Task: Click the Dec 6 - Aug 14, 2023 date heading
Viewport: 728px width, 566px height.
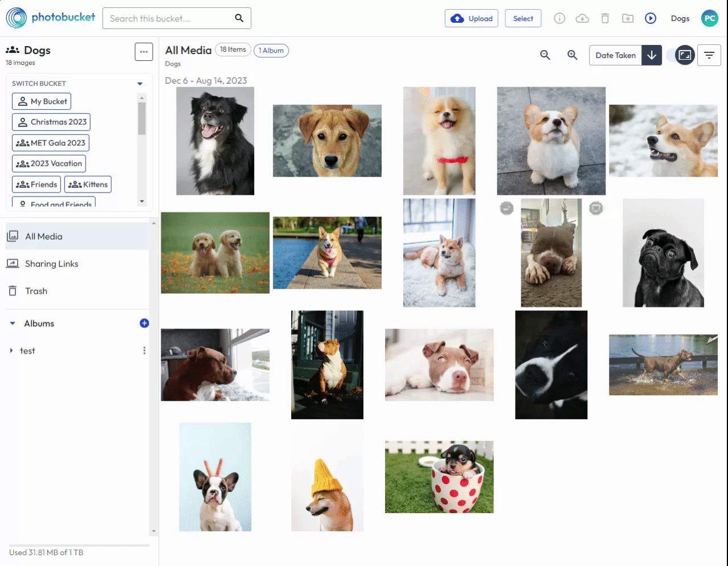Action: click(x=206, y=81)
